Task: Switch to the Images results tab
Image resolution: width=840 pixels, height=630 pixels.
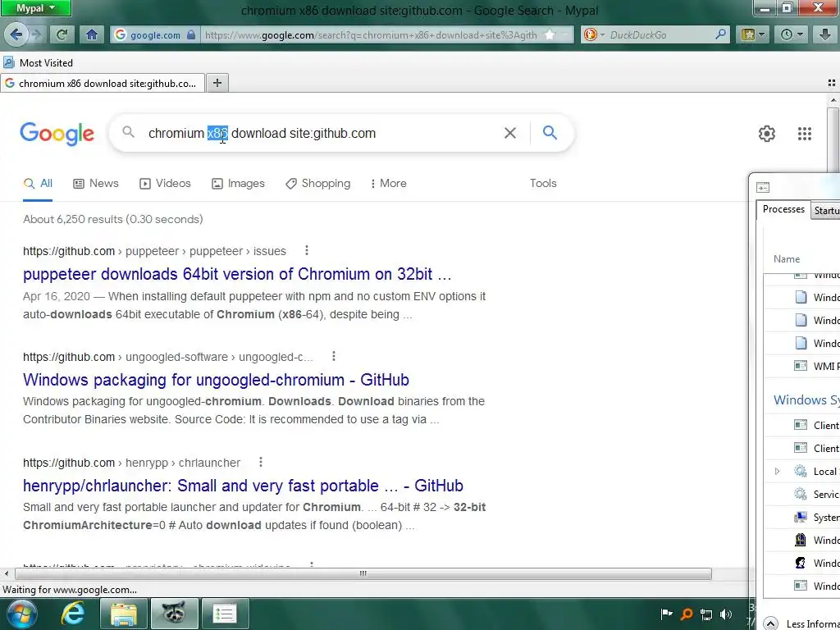Action: (238, 183)
